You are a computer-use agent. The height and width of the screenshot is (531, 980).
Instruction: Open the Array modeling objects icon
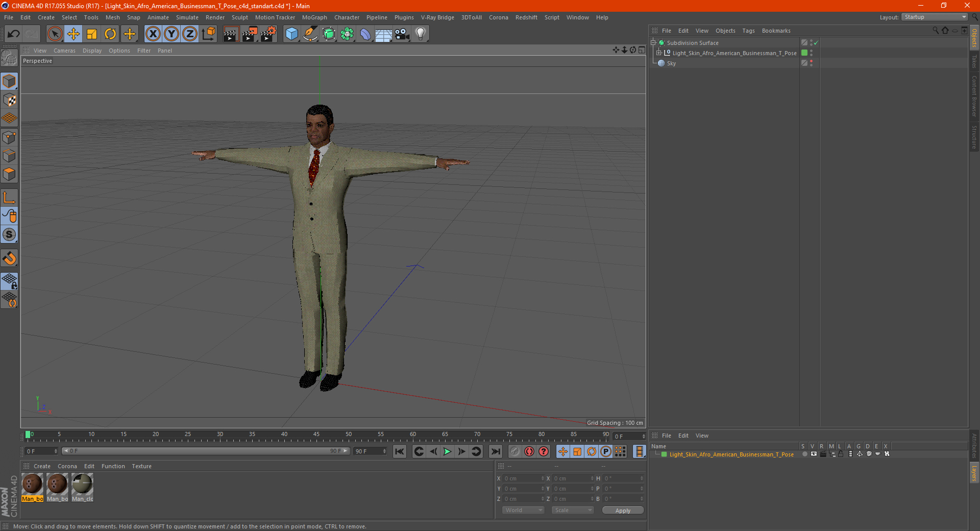click(347, 34)
